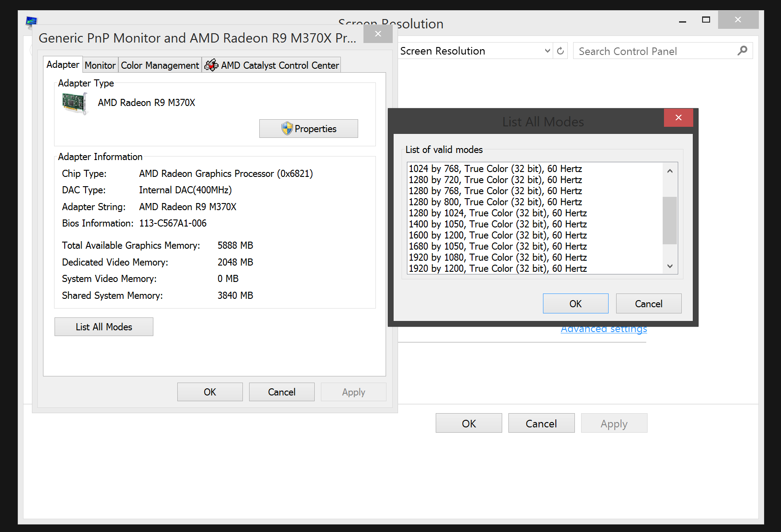Open adapter Properties button

308,129
